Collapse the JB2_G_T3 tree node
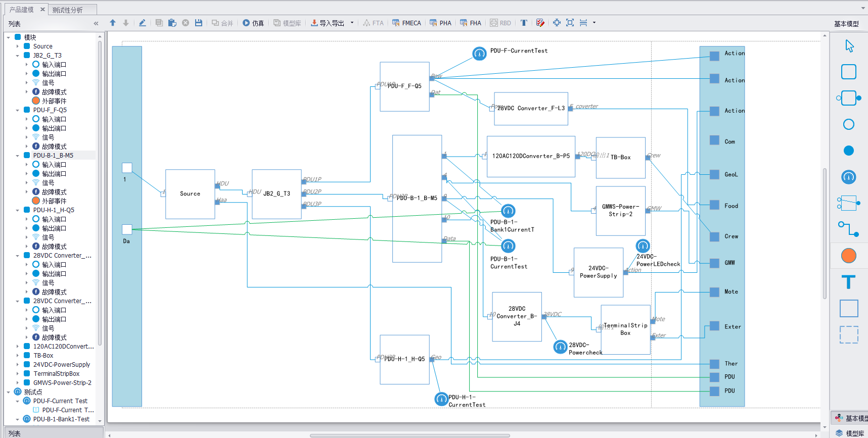 [18, 56]
